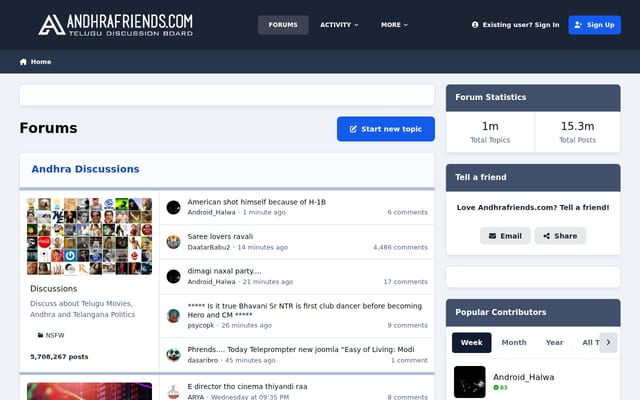Select the Month contributors tab
The image size is (640, 400).
(x=514, y=342)
